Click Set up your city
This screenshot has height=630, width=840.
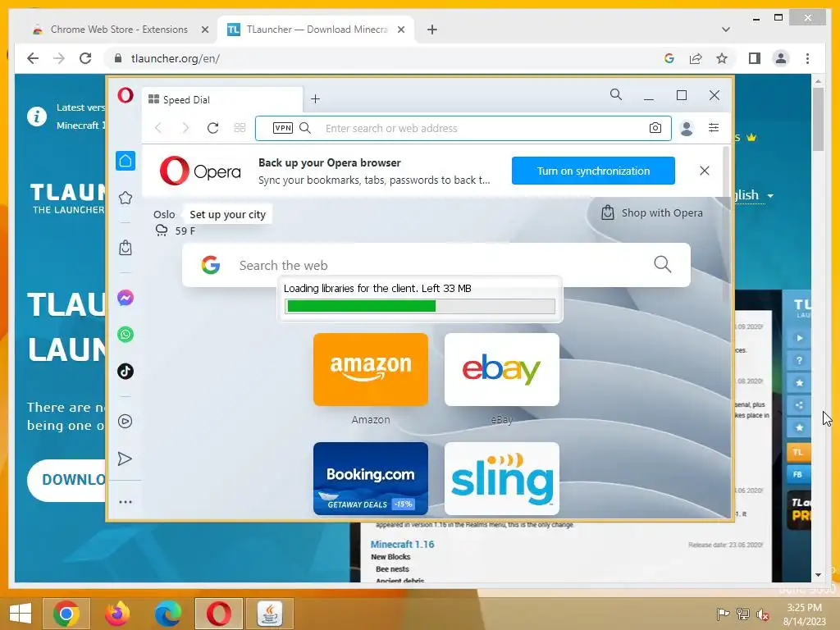pyautogui.click(x=228, y=214)
